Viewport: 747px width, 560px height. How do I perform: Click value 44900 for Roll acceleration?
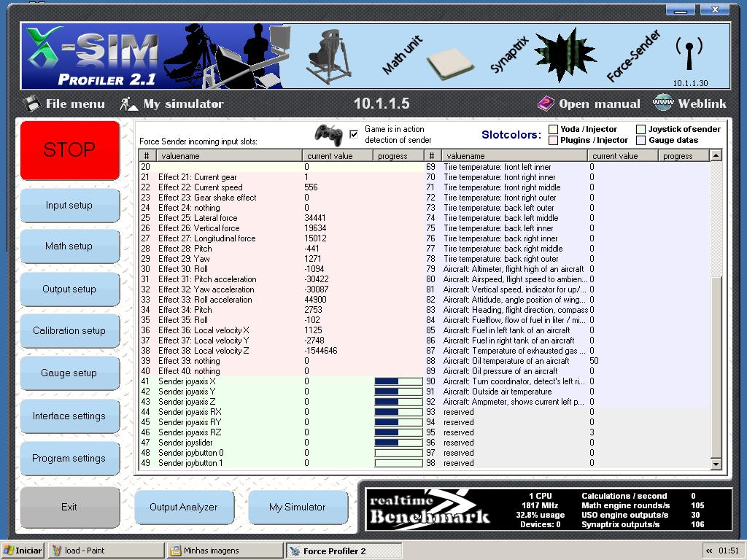[315, 300]
